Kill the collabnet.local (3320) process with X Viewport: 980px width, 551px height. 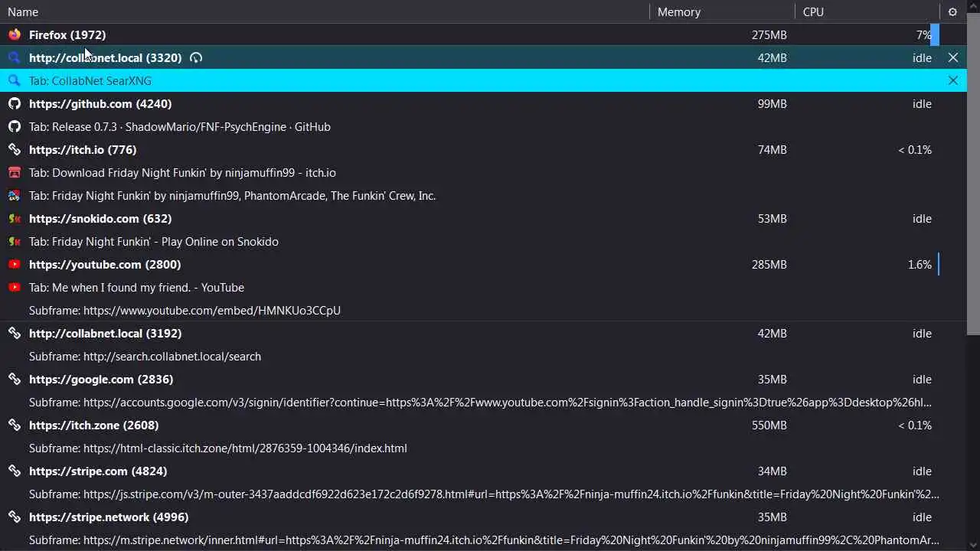click(x=953, y=57)
